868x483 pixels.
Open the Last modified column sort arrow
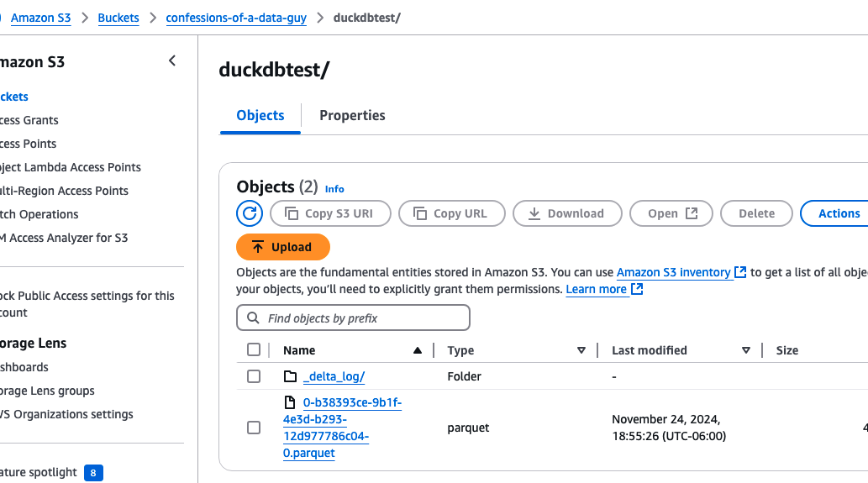tap(745, 350)
